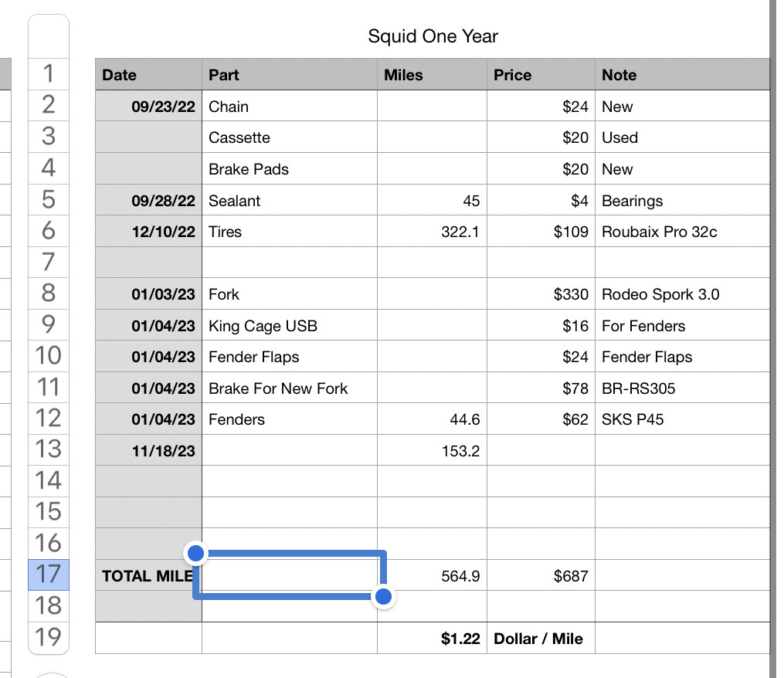
Task: Select the $1.22 dollar per mile cell
Action: coord(432,639)
